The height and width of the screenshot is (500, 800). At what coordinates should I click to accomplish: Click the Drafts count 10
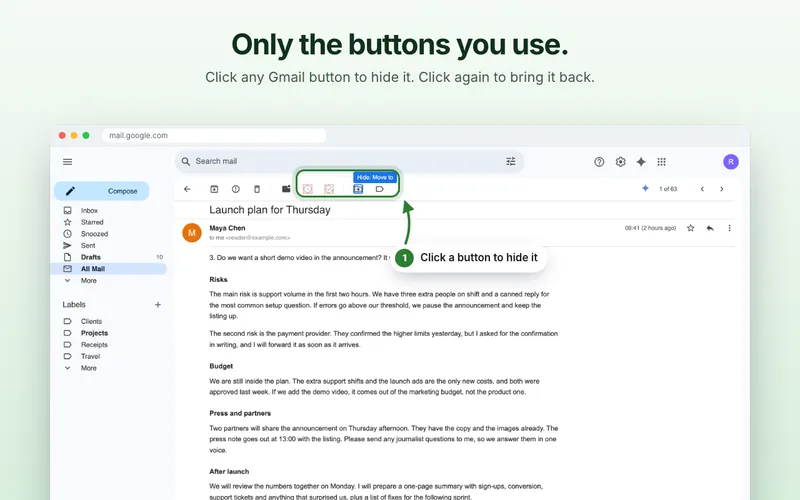pyautogui.click(x=160, y=257)
